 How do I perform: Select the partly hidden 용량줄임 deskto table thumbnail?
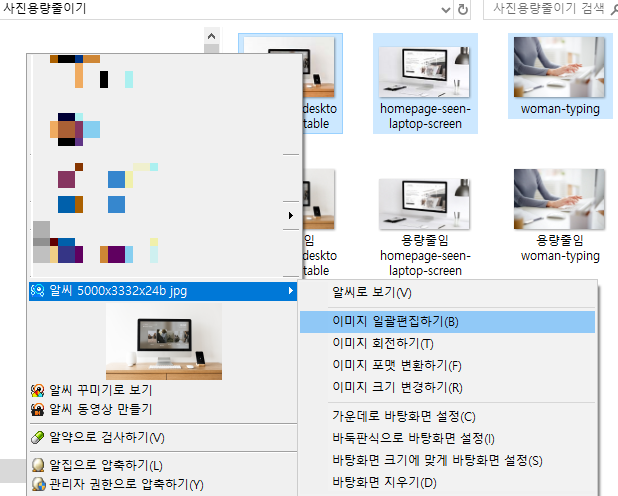pyautogui.click(x=319, y=199)
